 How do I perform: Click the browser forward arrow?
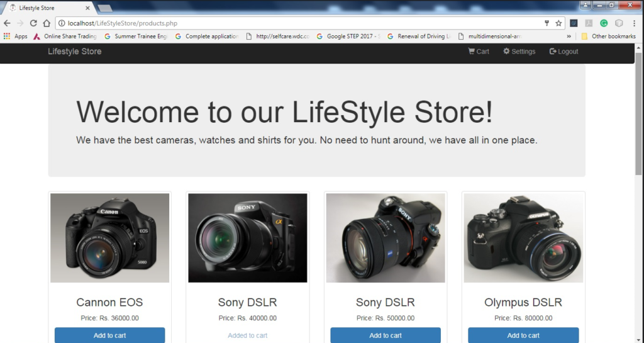pyautogui.click(x=20, y=23)
